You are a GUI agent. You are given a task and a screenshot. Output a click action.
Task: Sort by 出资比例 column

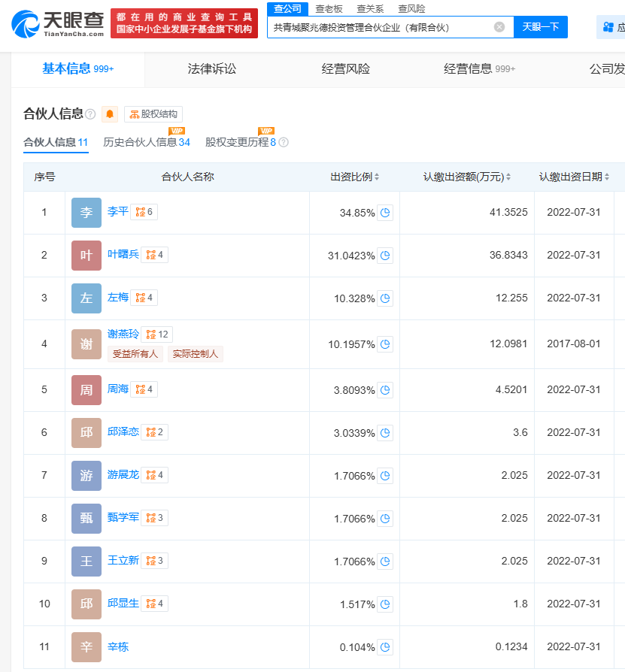click(x=355, y=177)
